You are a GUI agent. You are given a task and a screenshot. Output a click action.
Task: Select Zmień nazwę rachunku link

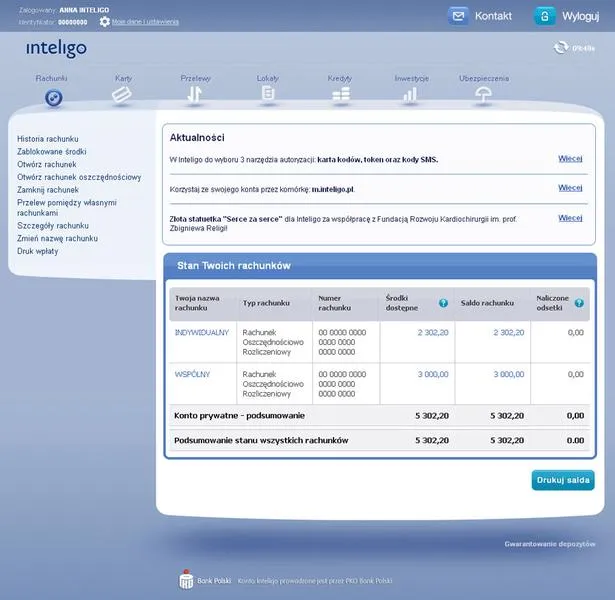click(x=57, y=238)
